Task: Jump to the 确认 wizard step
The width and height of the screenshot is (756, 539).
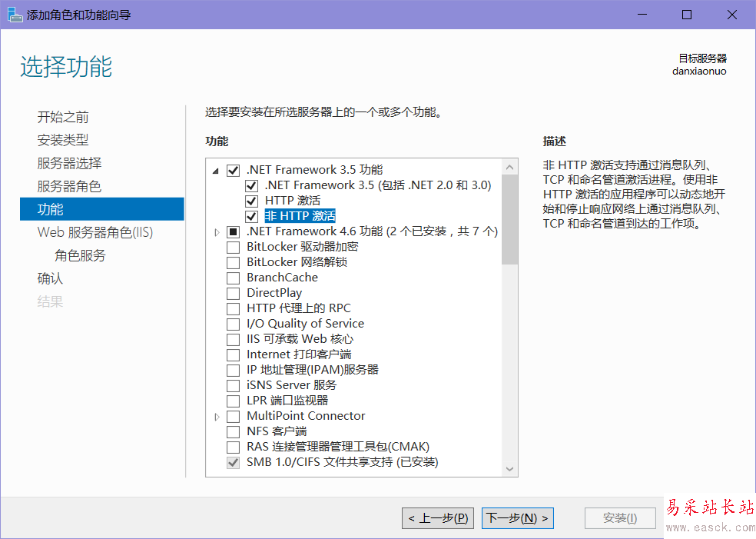Action: click(50, 278)
